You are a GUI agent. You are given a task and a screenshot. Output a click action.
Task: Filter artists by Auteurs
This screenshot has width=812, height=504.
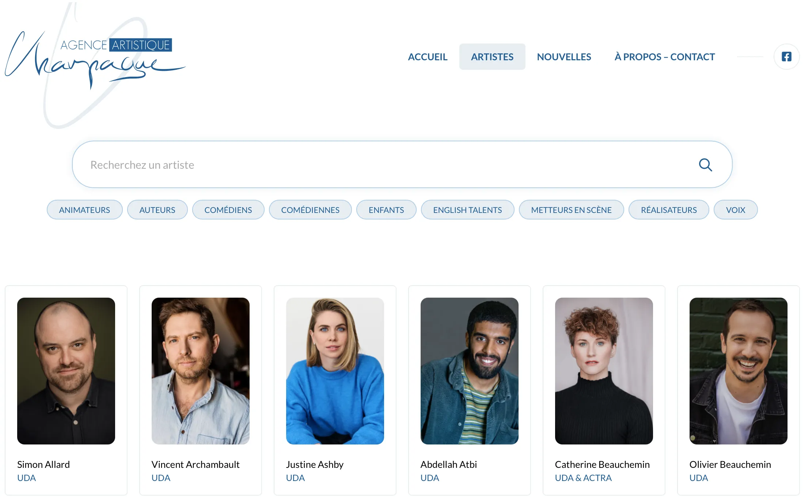coord(157,210)
